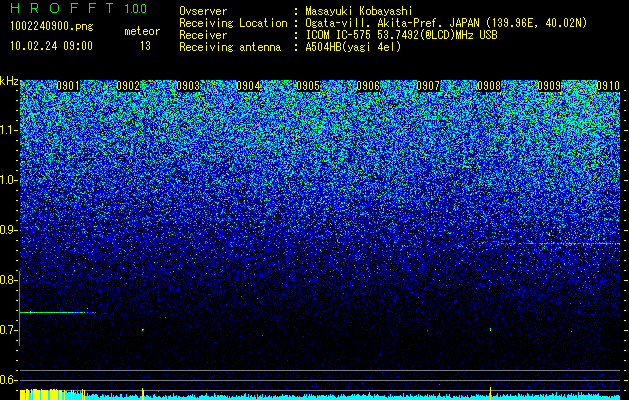This screenshot has height=400, width=629.
Task: Click the 0.9 kHz axis label
Action: 8,230
